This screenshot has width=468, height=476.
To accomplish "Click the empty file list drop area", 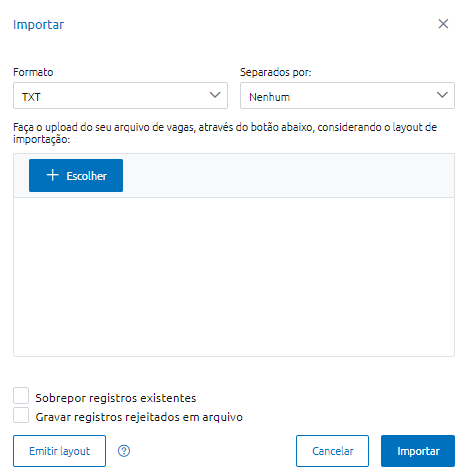I will pos(234,277).
